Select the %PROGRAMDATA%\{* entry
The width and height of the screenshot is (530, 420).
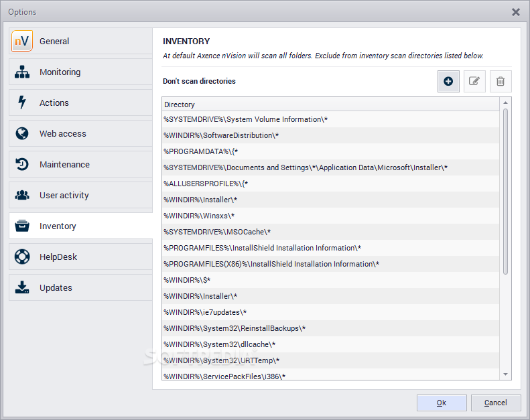point(330,151)
